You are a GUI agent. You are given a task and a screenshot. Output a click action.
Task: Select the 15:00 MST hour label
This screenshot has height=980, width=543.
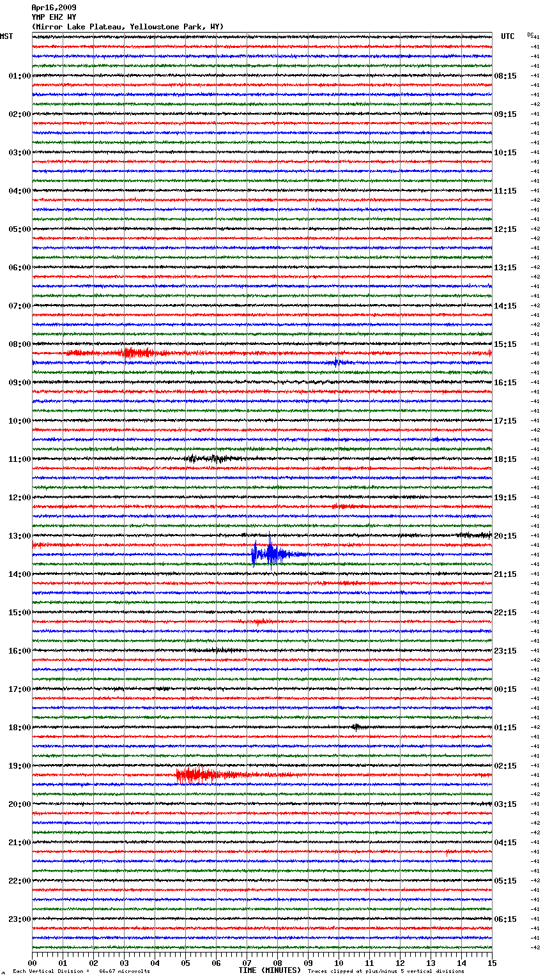[x=20, y=613]
